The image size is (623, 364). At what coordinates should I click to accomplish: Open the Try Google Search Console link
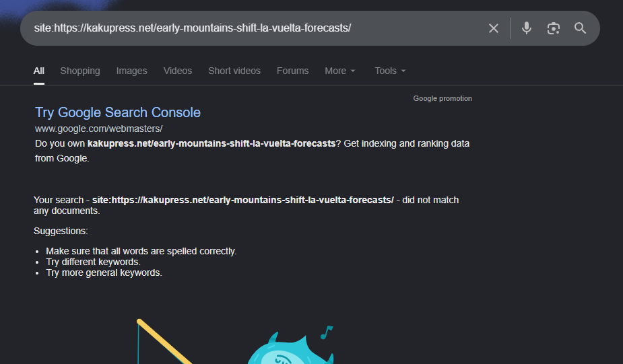(118, 112)
